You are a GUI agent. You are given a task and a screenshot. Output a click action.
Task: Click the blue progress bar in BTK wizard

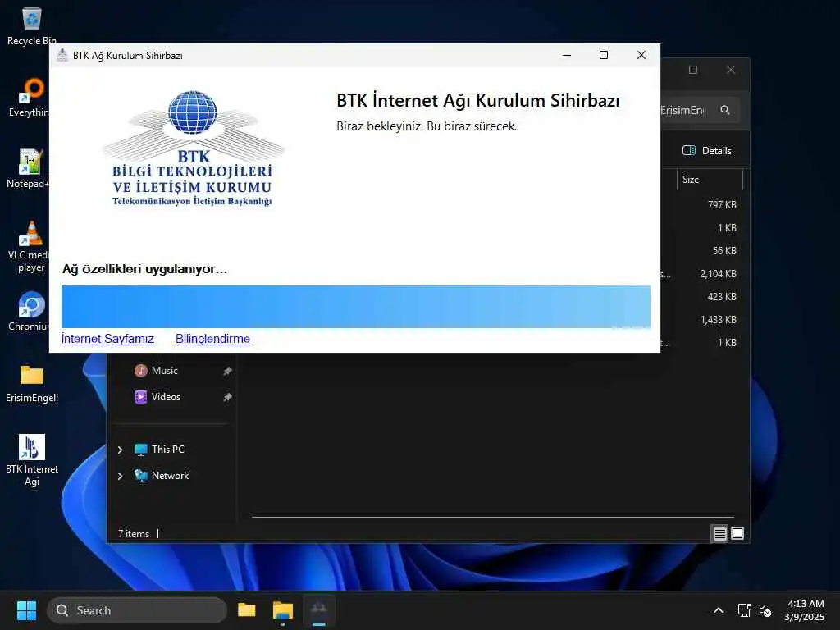coord(356,307)
